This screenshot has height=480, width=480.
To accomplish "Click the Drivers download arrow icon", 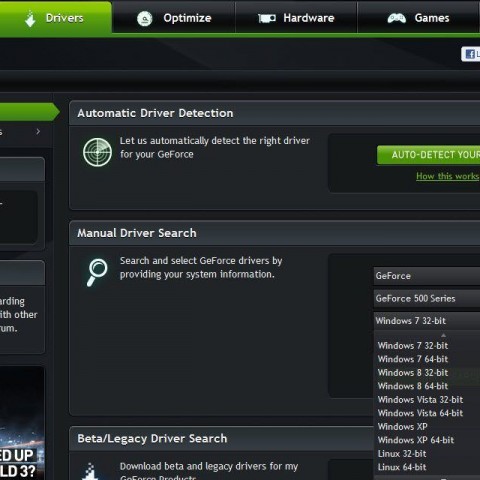I will click(30, 19).
